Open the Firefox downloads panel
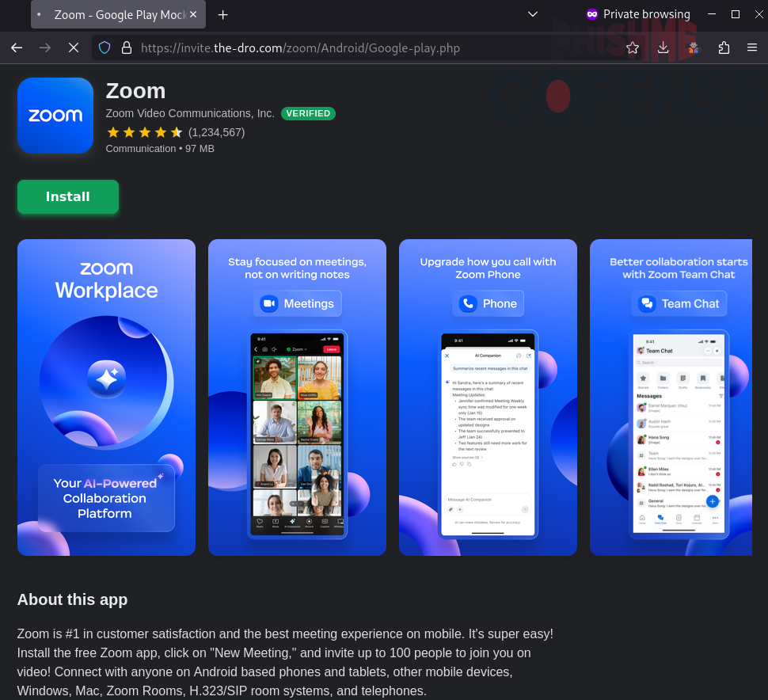The width and height of the screenshot is (768, 700). 663,48
